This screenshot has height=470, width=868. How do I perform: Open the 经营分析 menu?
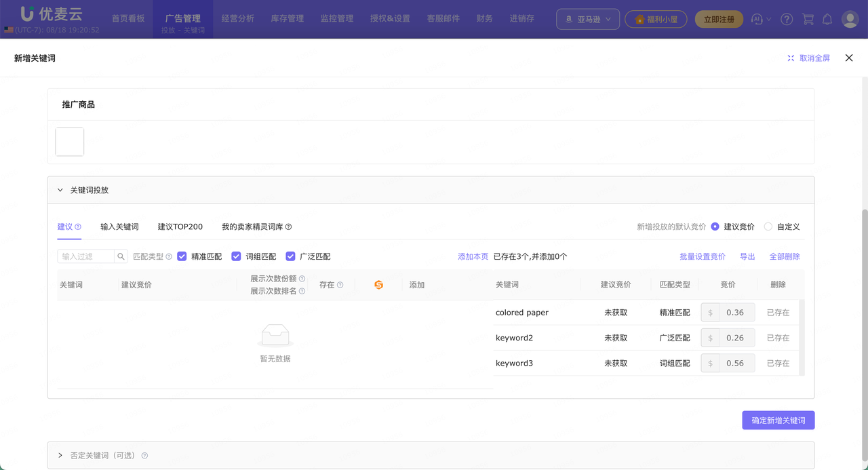click(238, 18)
